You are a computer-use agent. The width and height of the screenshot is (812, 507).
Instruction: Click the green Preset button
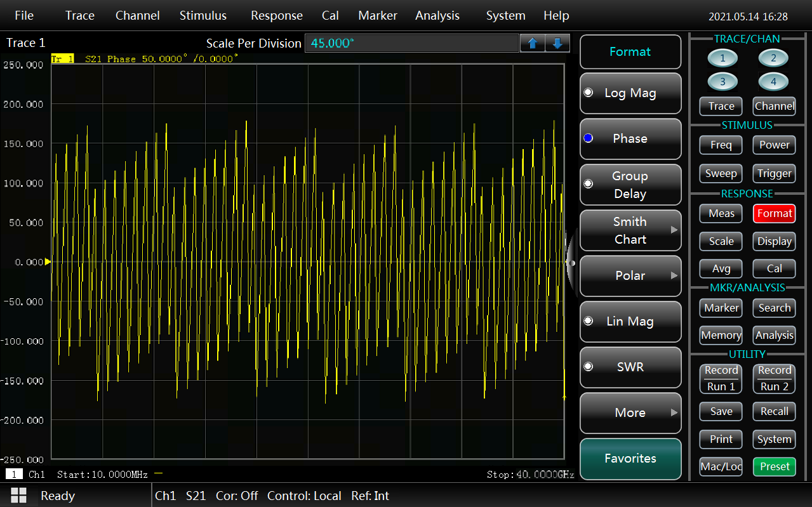point(775,466)
